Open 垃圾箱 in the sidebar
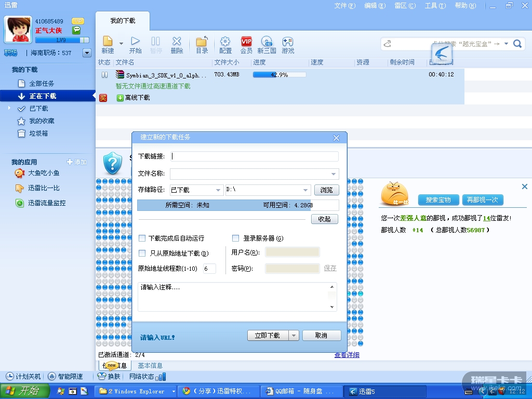This screenshot has height=399, width=532. (x=38, y=134)
